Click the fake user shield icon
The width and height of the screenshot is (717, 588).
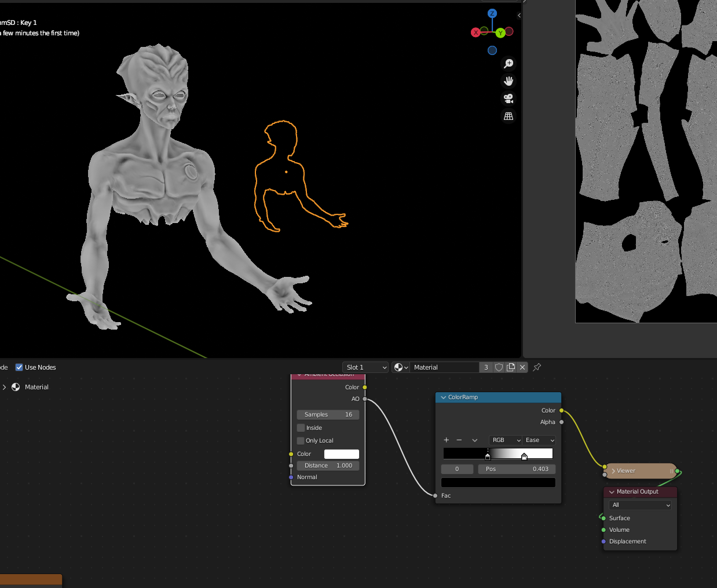click(499, 367)
